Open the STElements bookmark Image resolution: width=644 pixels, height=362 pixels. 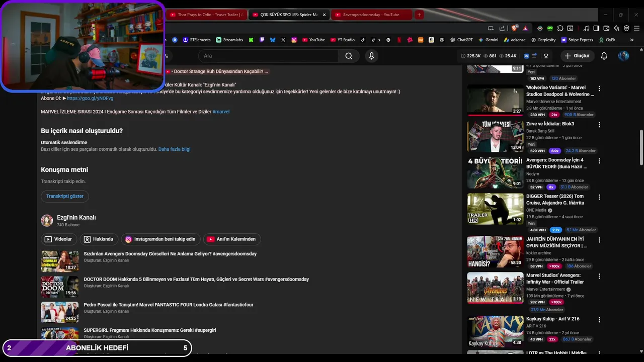pyautogui.click(x=197, y=40)
